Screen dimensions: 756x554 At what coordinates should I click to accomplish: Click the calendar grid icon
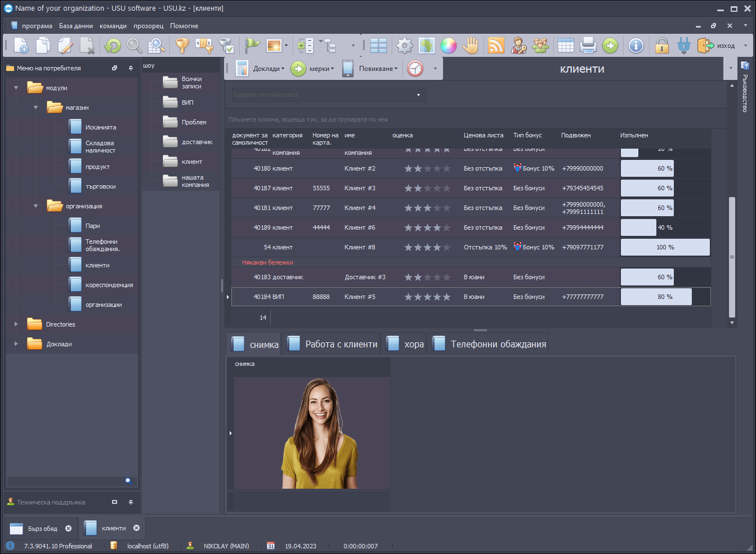pos(566,46)
